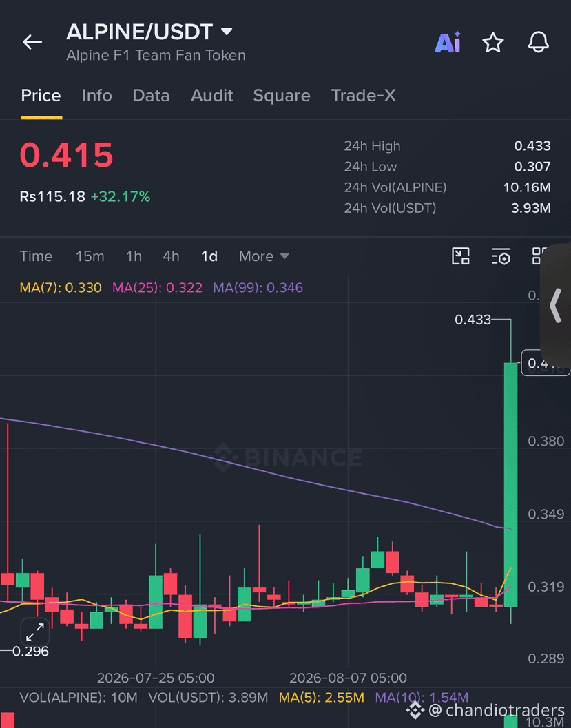Expand the More intervals dropdown

click(x=264, y=256)
